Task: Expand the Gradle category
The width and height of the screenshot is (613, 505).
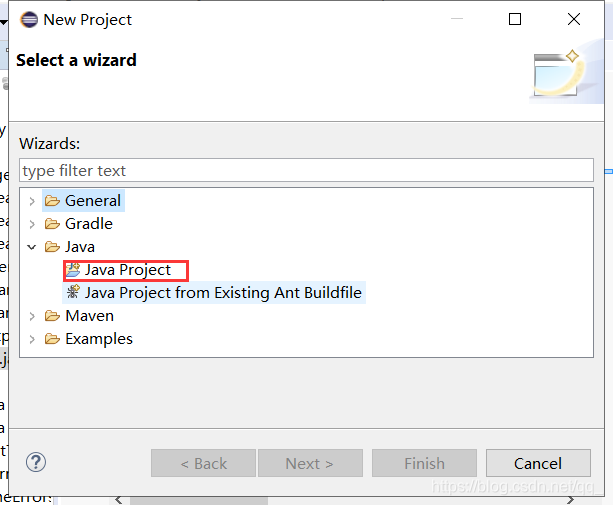Action: [x=32, y=224]
